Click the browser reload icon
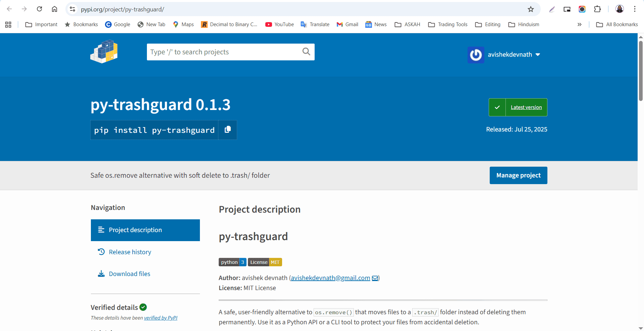The width and height of the screenshot is (644, 331). tap(39, 9)
